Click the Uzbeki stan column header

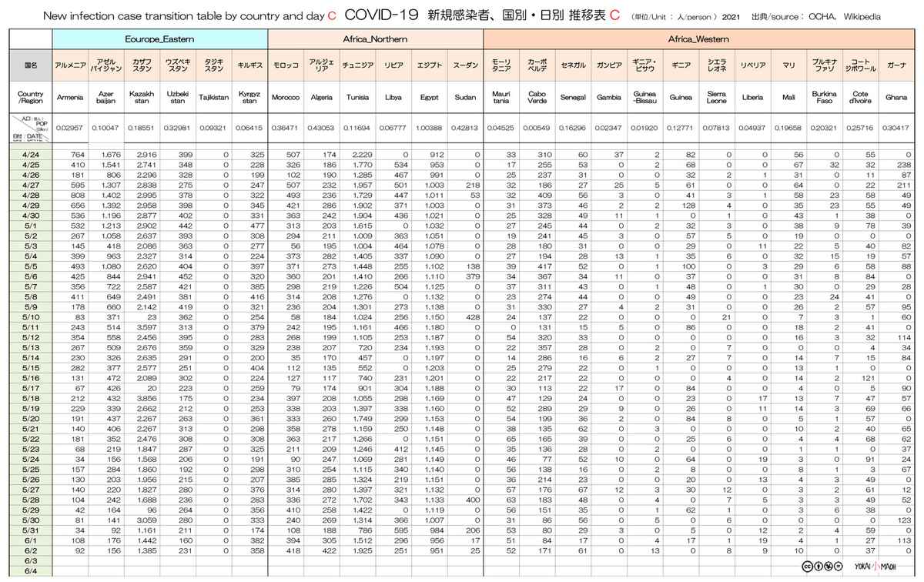178,98
